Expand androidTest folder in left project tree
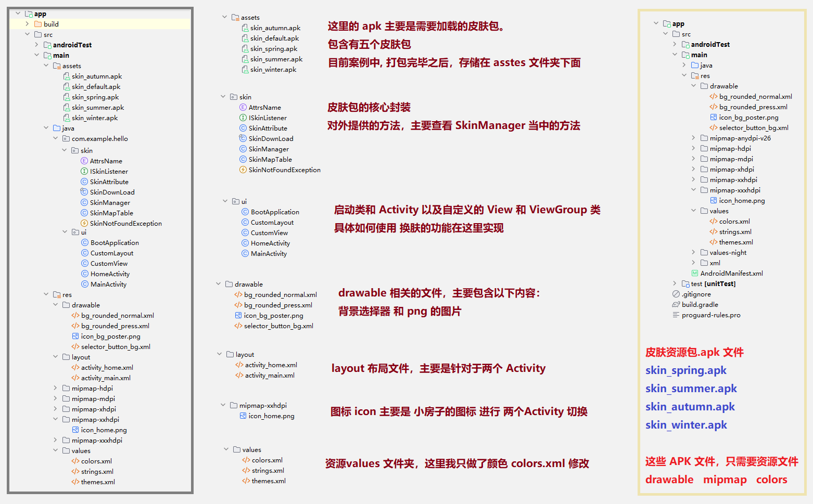This screenshot has height=504, width=813. (x=37, y=45)
